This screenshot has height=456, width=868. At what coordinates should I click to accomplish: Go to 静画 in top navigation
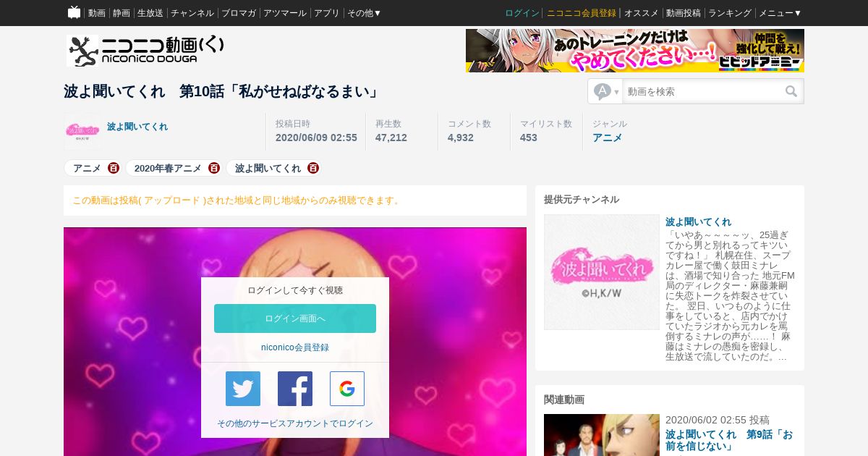tap(121, 13)
